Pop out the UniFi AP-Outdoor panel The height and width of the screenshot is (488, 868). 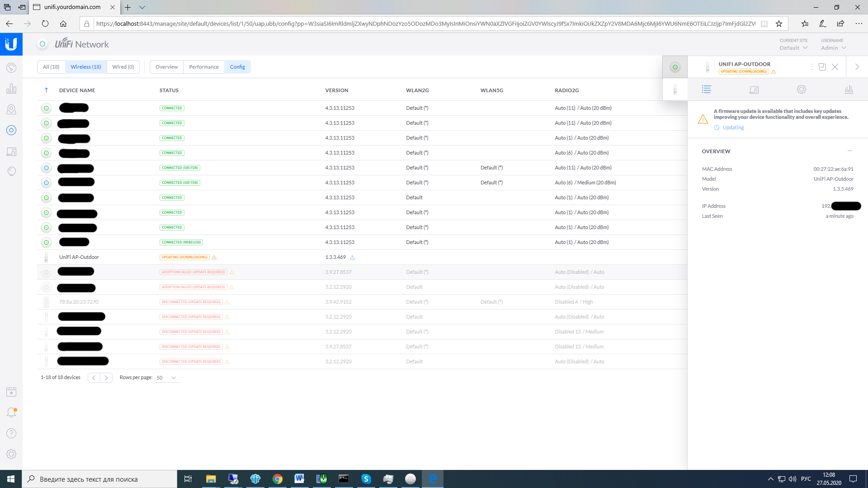[x=822, y=67]
